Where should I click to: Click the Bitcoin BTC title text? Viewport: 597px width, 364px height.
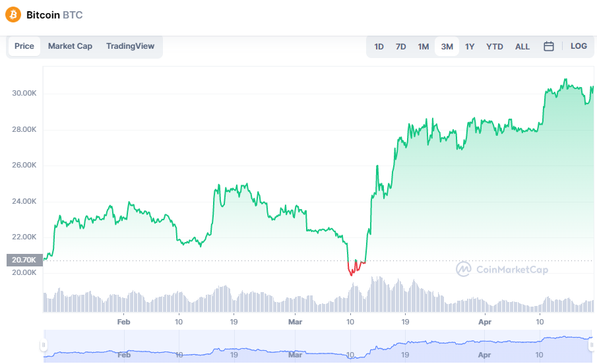pyautogui.click(x=55, y=15)
